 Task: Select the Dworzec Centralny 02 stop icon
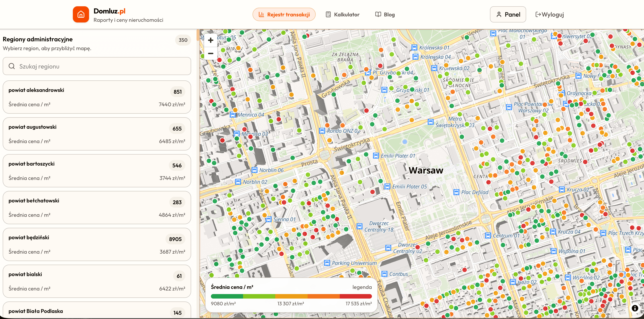(x=388, y=248)
